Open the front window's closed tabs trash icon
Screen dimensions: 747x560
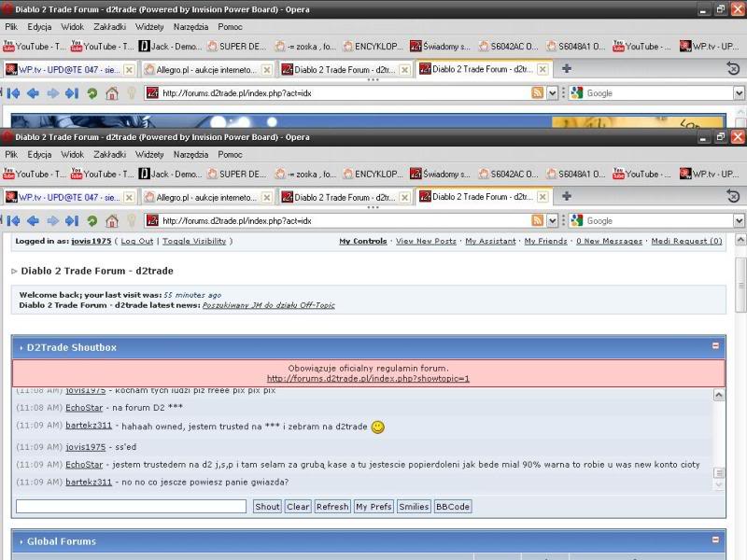pos(733,197)
